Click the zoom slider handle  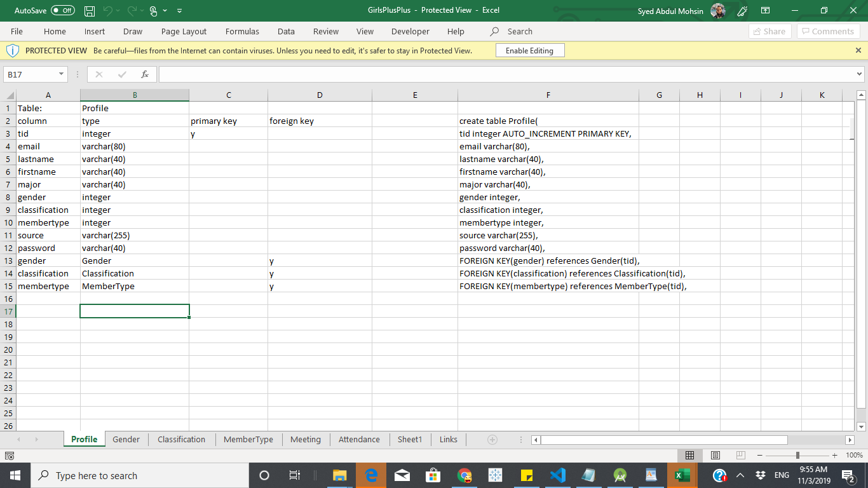click(797, 455)
